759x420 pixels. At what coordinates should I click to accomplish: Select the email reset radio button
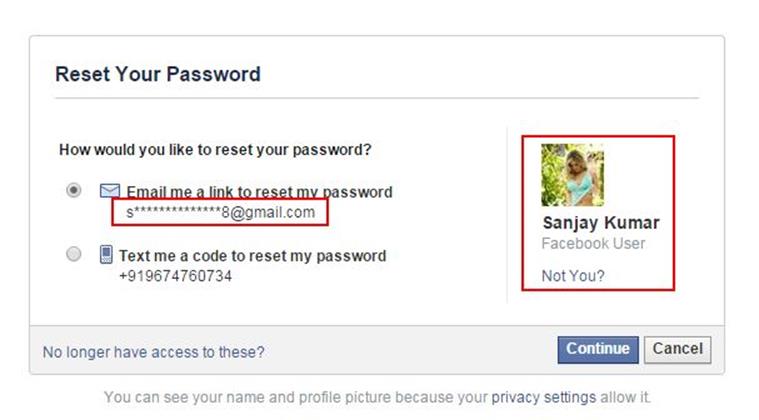[x=73, y=190]
